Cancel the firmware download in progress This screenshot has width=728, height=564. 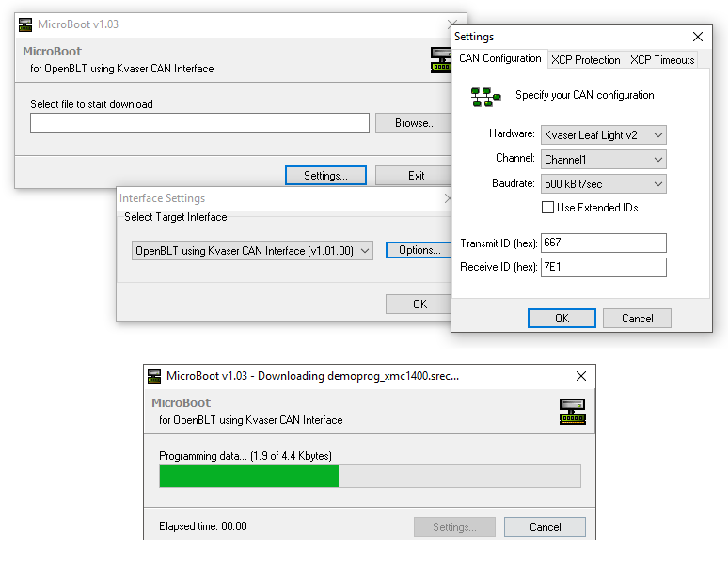(546, 527)
